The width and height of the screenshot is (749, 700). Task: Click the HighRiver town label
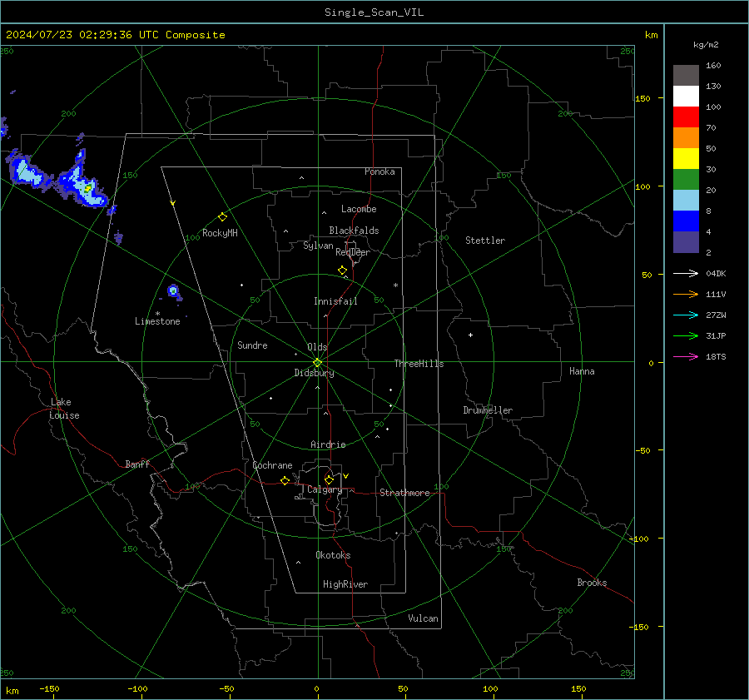tap(345, 584)
